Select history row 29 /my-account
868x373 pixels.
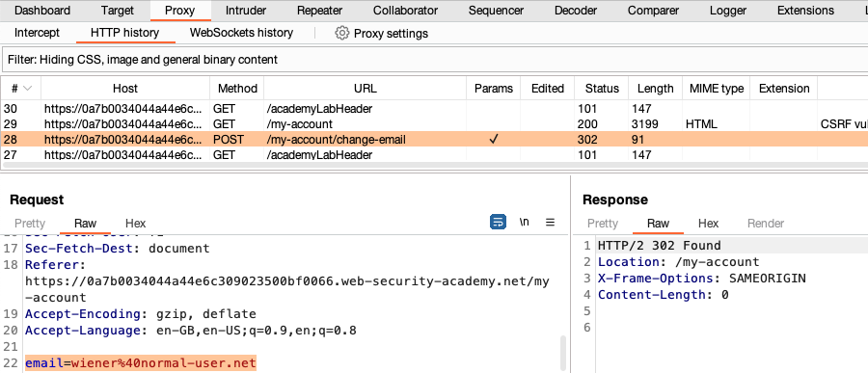(434, 124)
